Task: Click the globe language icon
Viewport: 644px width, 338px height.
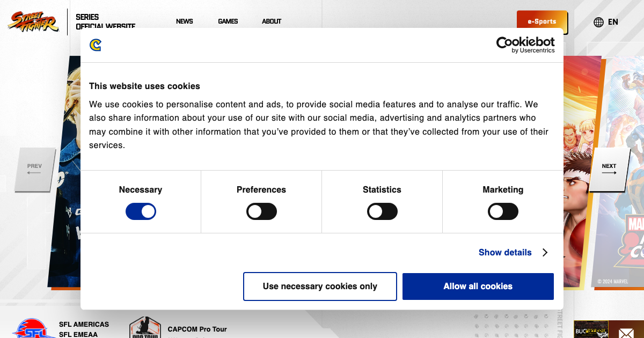Action: [x=598, y=22]
